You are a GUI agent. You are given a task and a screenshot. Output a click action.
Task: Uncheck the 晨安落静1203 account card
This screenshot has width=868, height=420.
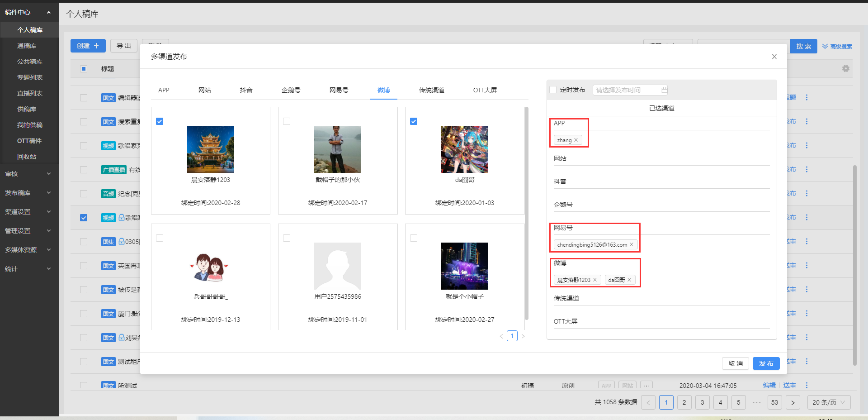pos(160,121)
